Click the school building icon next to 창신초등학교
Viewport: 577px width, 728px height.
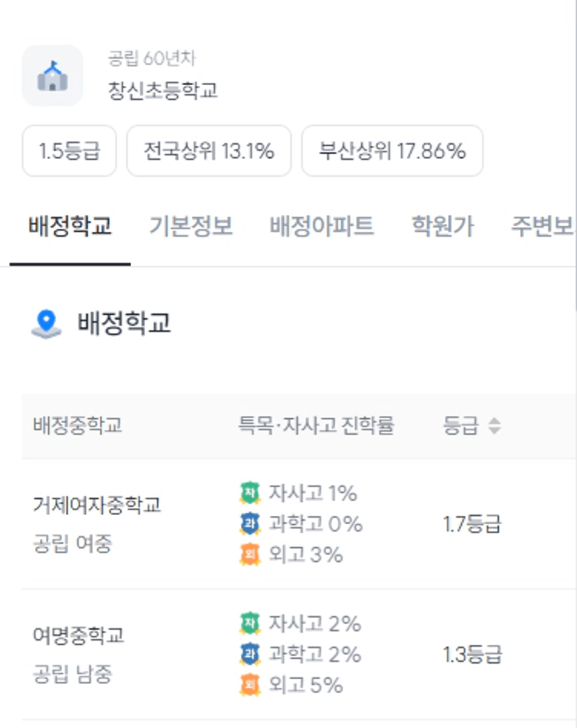(x=52, y=75)
